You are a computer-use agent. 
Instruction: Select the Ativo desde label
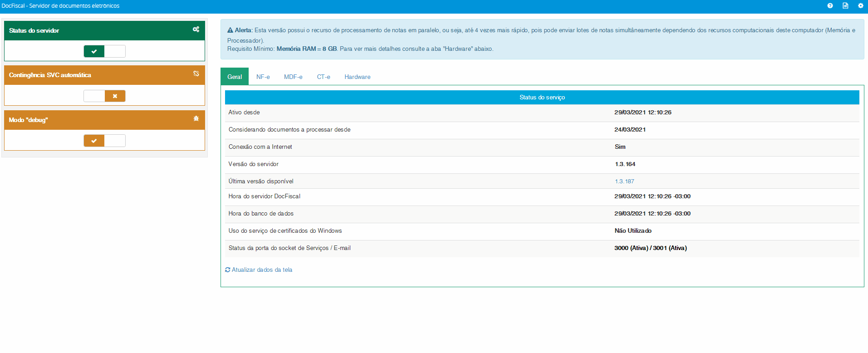[x=244, y=113]
